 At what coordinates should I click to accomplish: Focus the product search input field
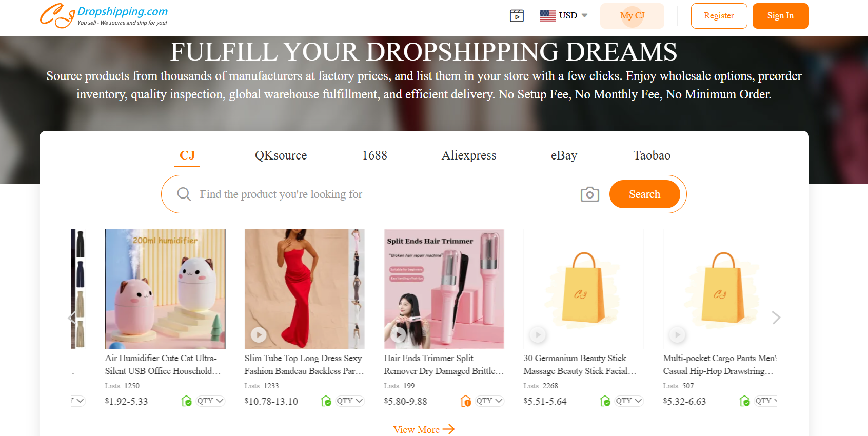click(385, 194)
